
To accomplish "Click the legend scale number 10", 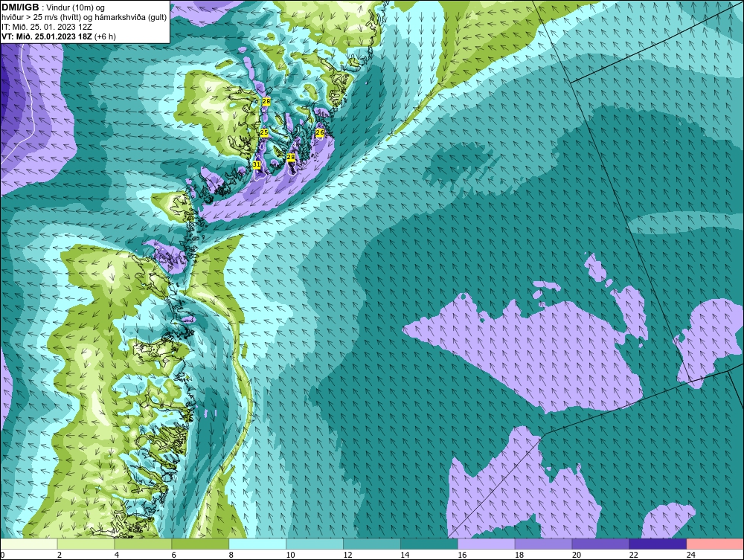I will pyautogui.click(x=290, y=555).
